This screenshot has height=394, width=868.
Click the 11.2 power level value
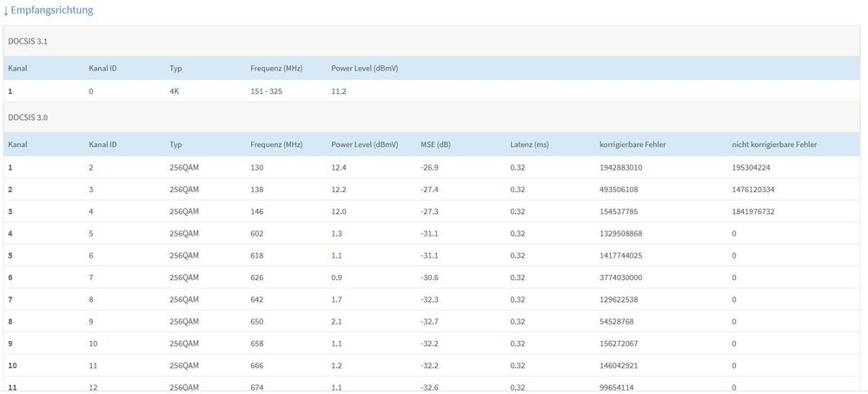[x=339, y=91]
